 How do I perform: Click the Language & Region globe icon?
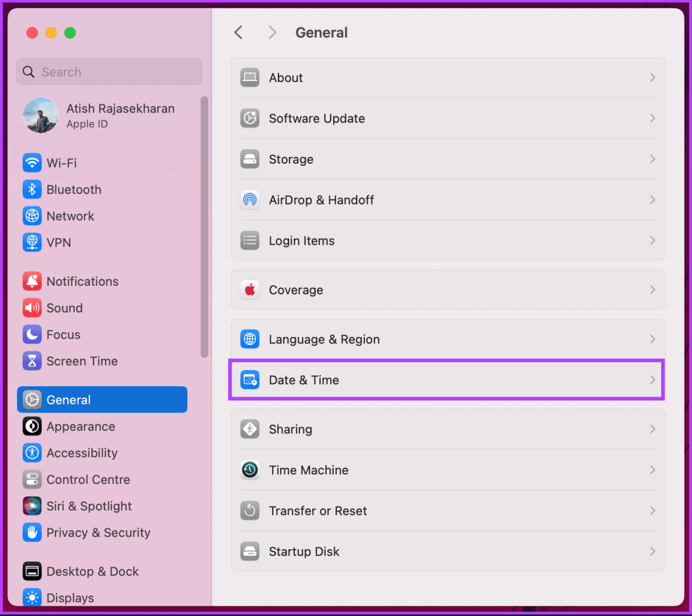coord(250,339)
